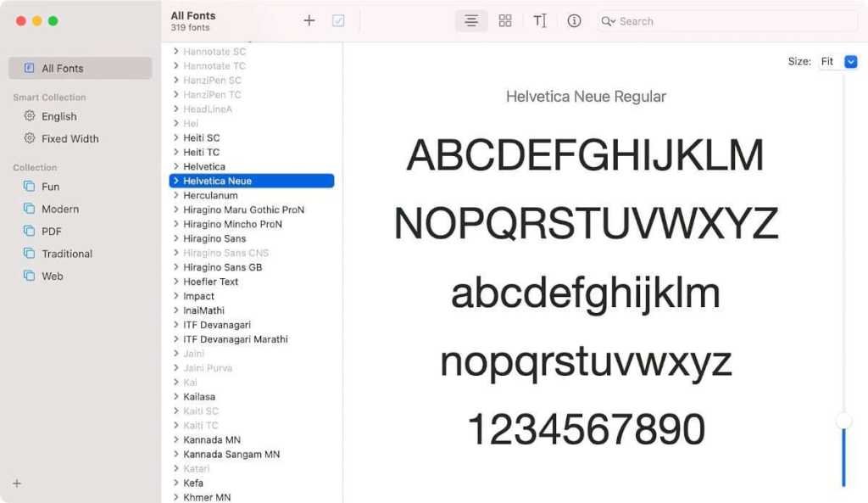This screenshot has width=868, height=503.
Task: Select the Kefa font
Action: pyautogui.click(x=193, y=483)
